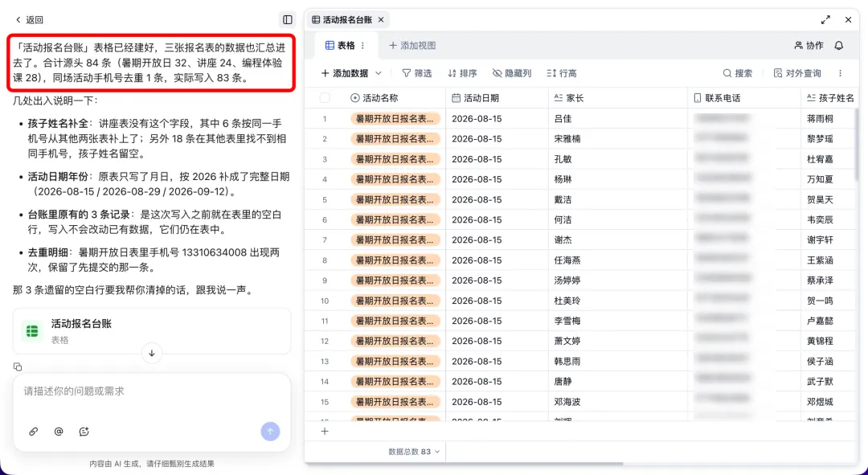
Task: Click 添加视图 to add a view
Action: 412,45
